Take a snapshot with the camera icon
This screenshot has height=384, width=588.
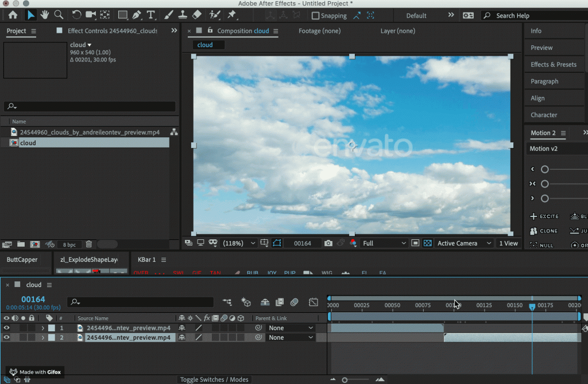(x=328, y=243)
